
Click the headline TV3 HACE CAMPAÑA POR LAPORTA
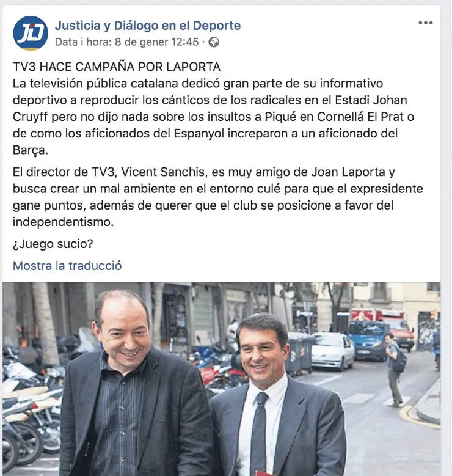tap(117, 67)
